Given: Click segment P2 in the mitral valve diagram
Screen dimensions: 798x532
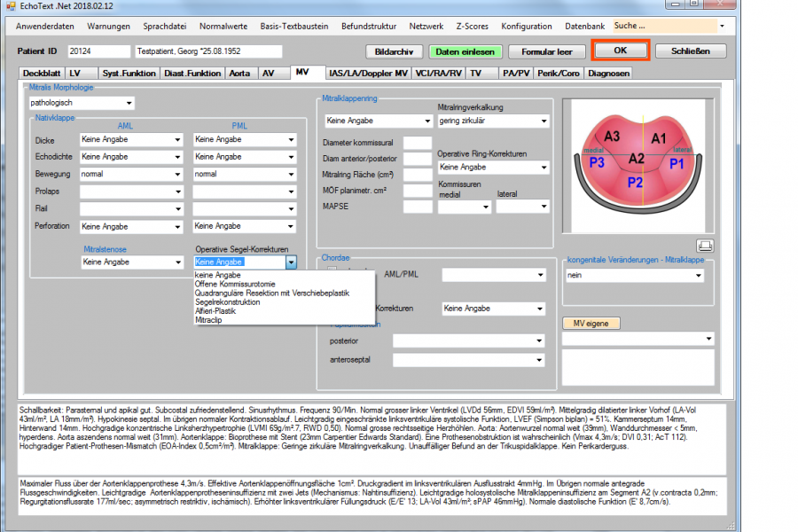Looking at the screenshot, I should (x=635, y=183).
